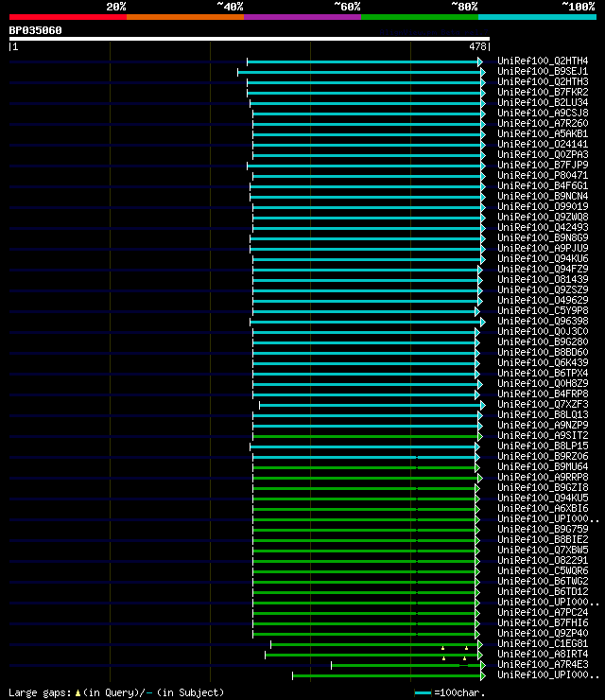Select the UniRef100_A9NZP9 label
605x700 pixels.
pyautogui.click(x=543, y=425)
